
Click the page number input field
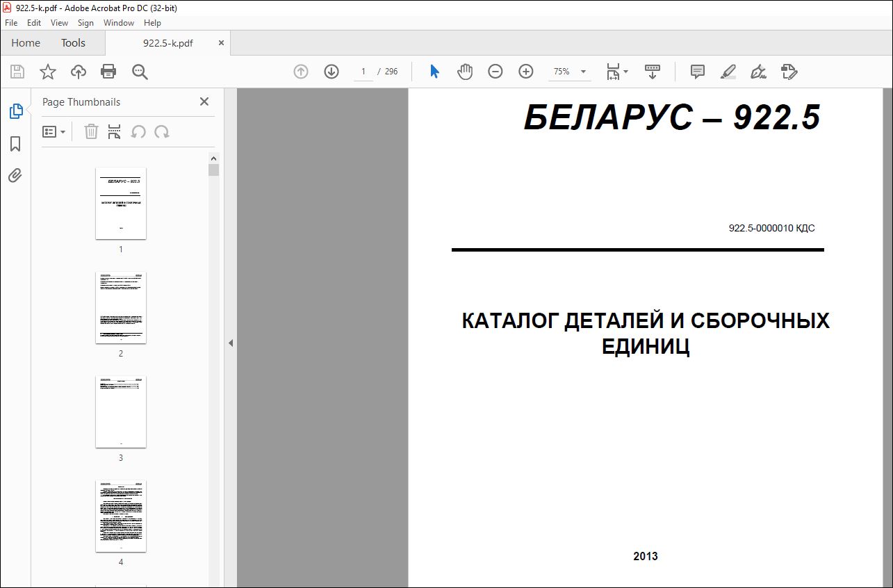click(x=363, y=72)
